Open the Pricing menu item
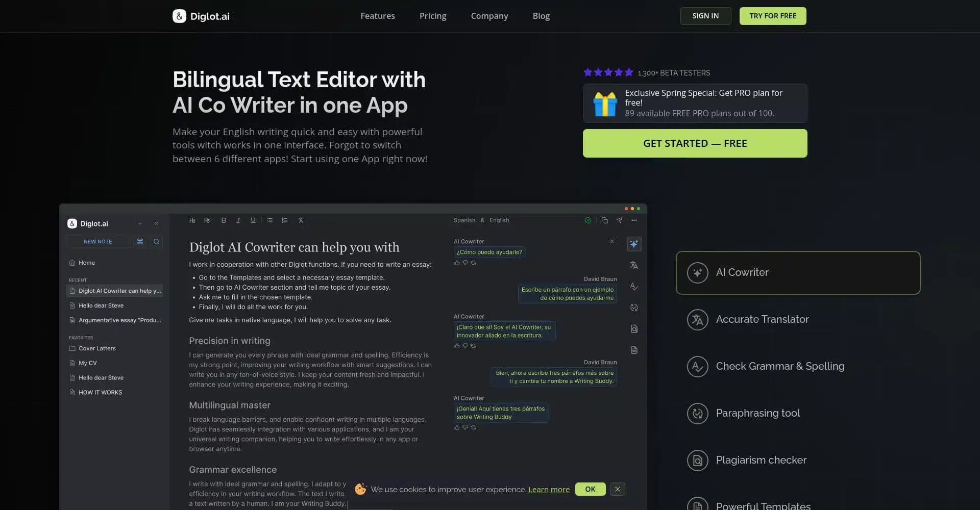This screenshot has height=510, width=980. (432, 16)
